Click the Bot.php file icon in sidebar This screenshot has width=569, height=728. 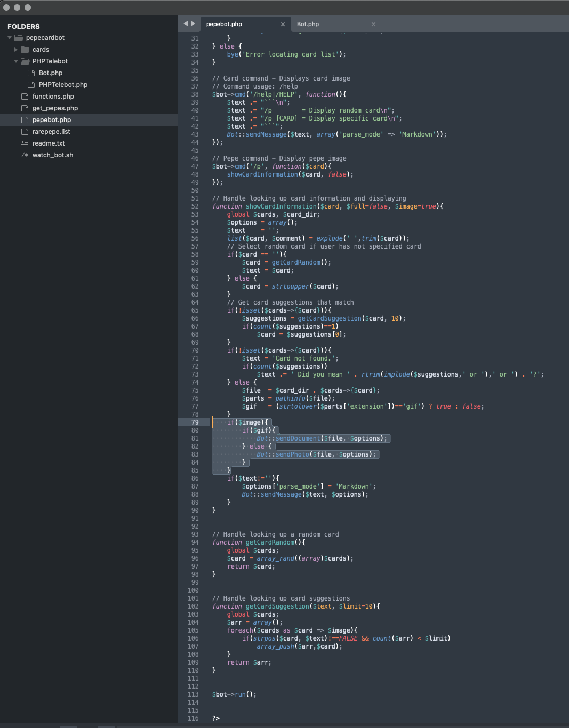point(31,73)
